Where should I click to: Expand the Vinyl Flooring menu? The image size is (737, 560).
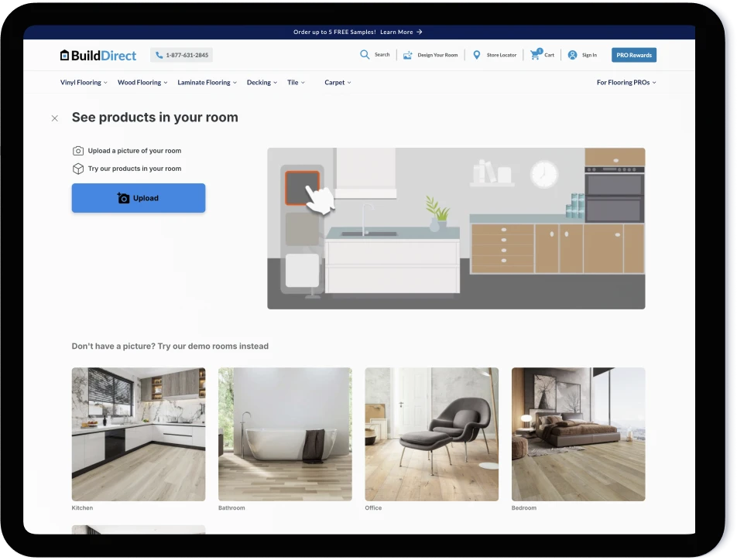click(x=84, y=83)
